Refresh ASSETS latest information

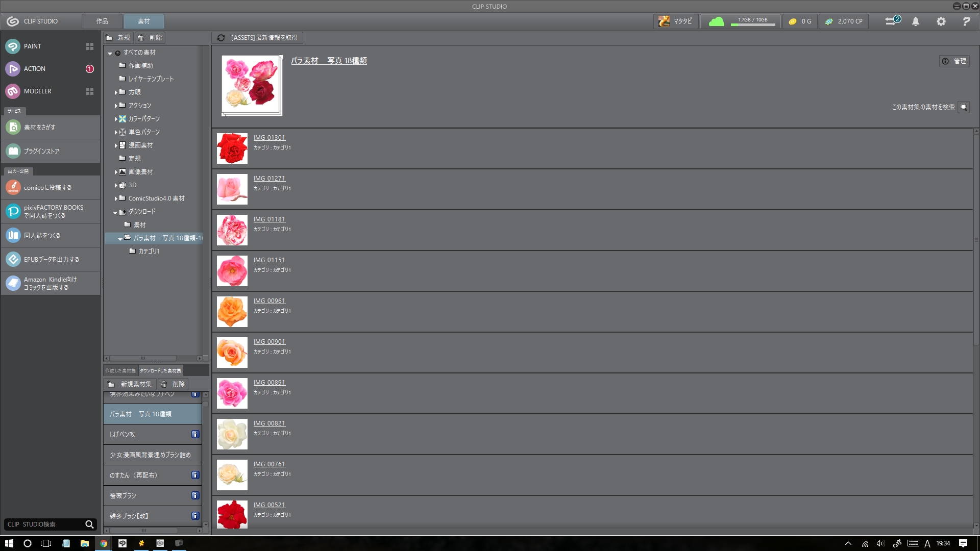(257, 38)
